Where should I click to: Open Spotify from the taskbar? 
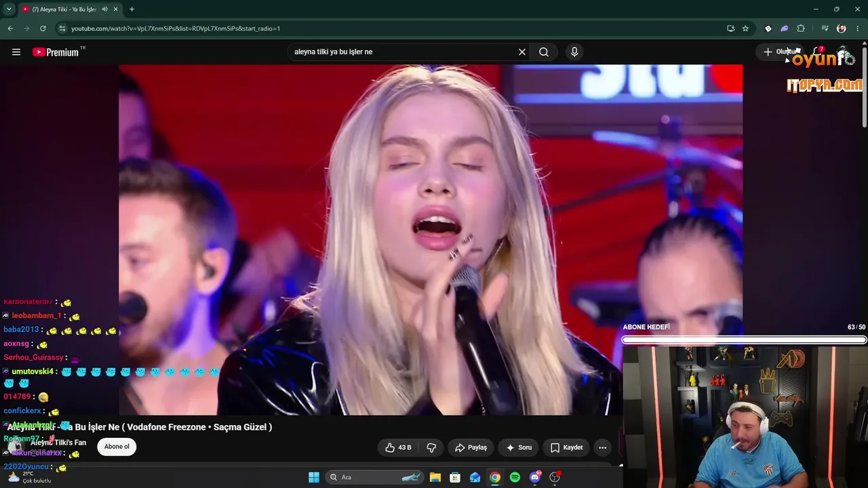click(x=515, y=477)
